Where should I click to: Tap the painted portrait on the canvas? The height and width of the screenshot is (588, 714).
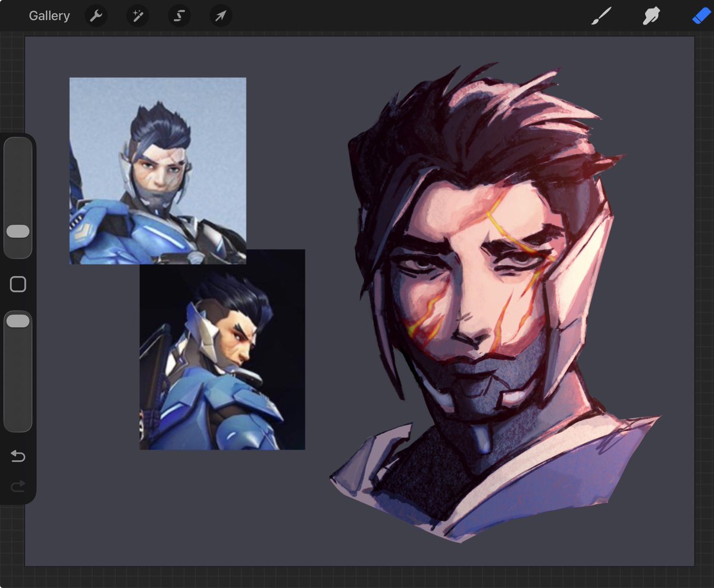click(495, 303)
